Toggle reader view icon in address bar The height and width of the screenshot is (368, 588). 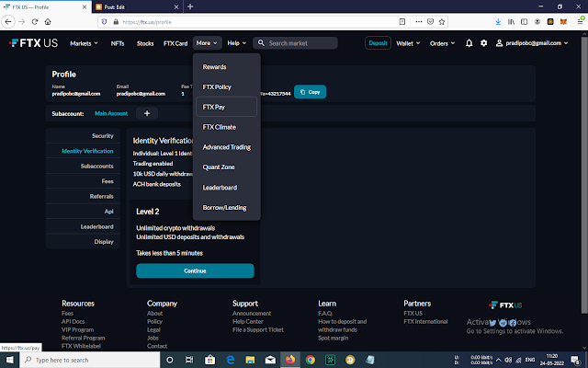[402, 22]
